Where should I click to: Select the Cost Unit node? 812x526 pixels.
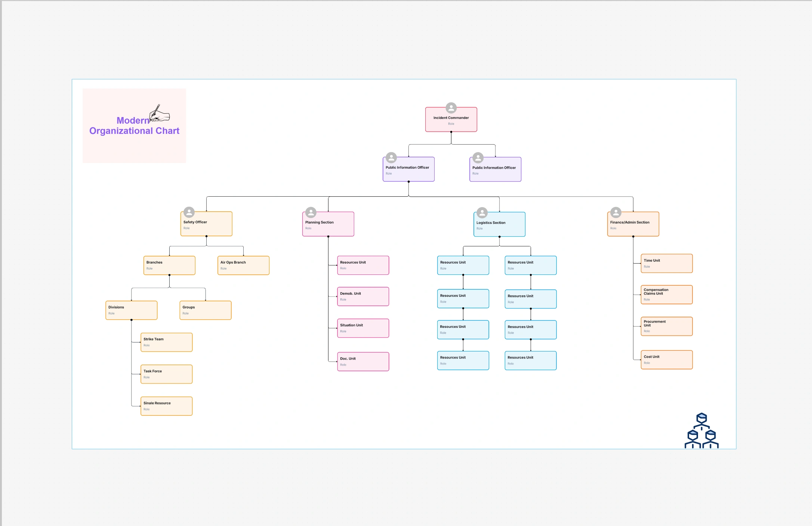click(667, 359)
